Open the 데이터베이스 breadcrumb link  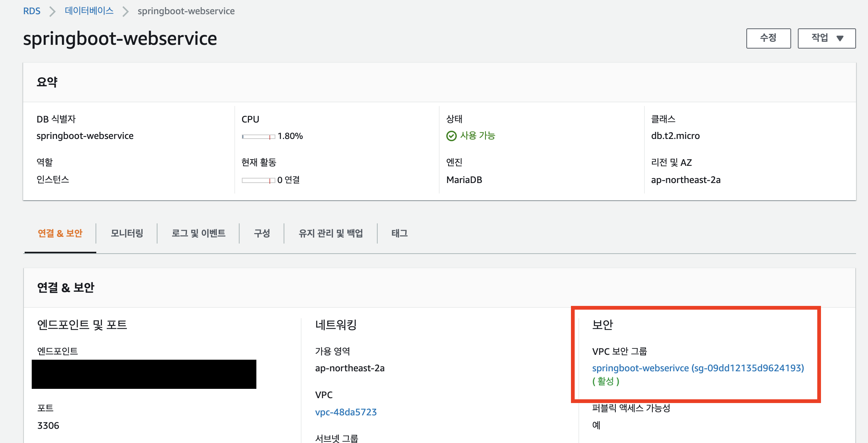89,11
